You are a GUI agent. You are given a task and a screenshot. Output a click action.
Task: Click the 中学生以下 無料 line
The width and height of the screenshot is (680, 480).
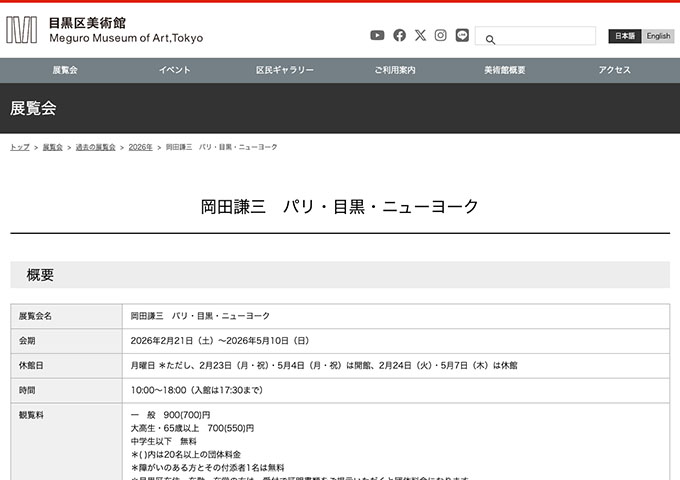pyautogui.click(x=163, y=441)
